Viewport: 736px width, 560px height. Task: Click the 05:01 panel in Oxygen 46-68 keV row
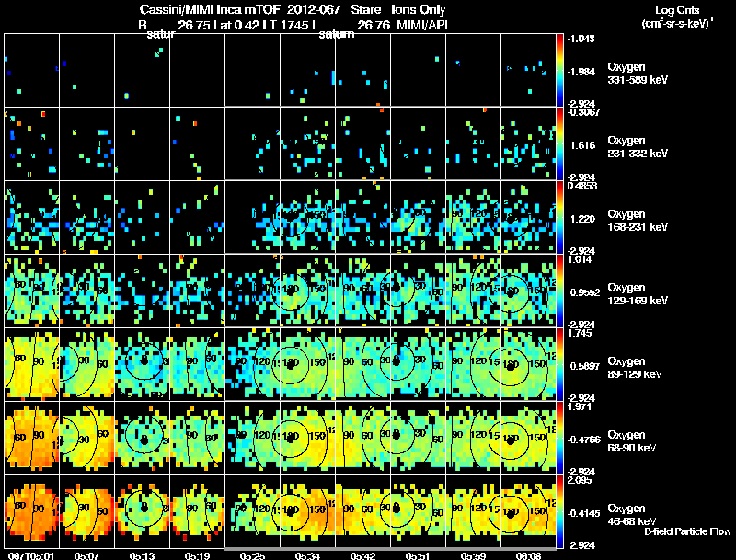pos(32,511)
